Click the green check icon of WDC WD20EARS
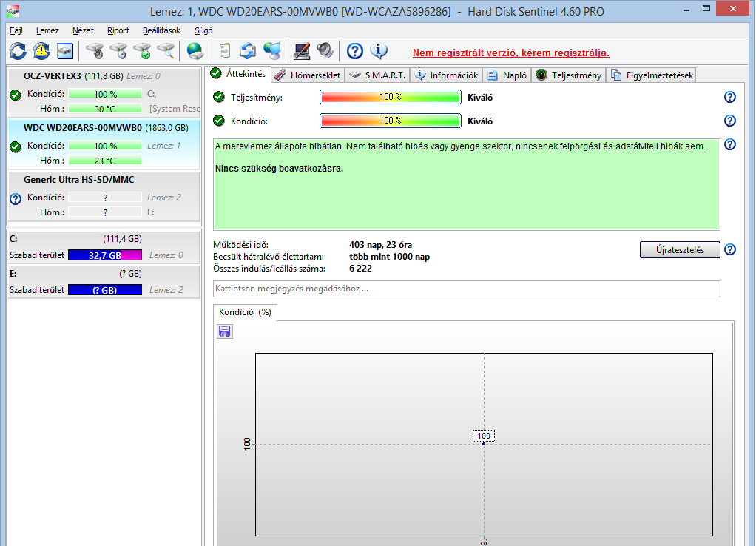This screenshot has height=546, width=756. [16, 146]
